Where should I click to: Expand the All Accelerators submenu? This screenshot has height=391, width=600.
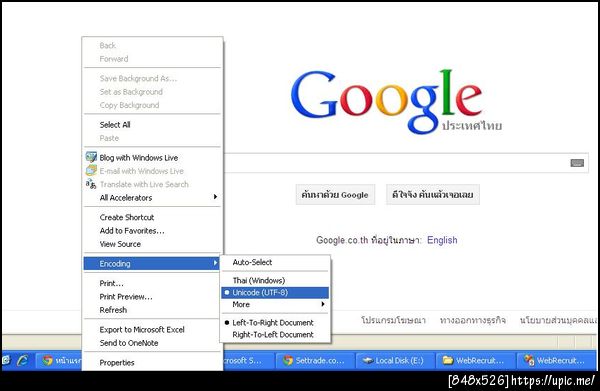click(x=152, y=198)
